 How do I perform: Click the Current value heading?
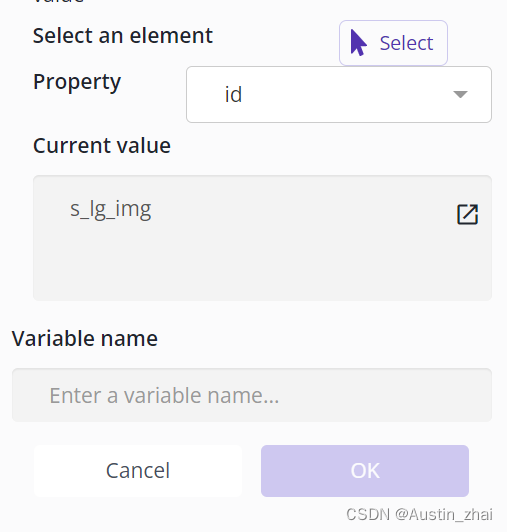tap(102, 146)
